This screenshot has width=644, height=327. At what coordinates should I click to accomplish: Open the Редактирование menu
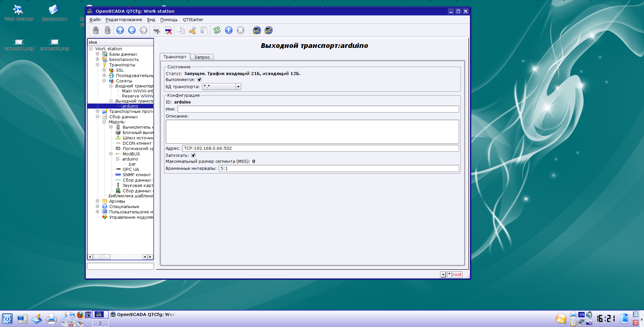tap(124, 20)
